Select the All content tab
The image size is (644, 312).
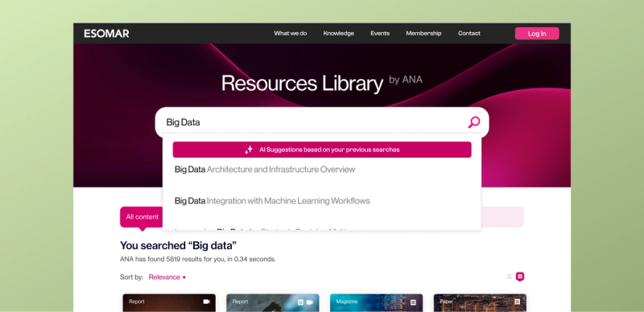[142, 217]
